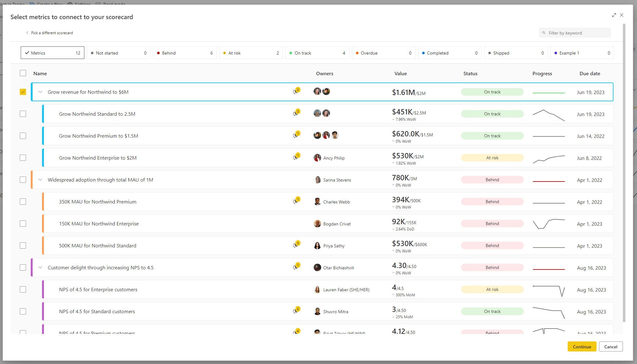This screenshot has height=364, width=637.
Task: Check Grow Northwind Enterprise to $2M
Action: coord(23,158)
